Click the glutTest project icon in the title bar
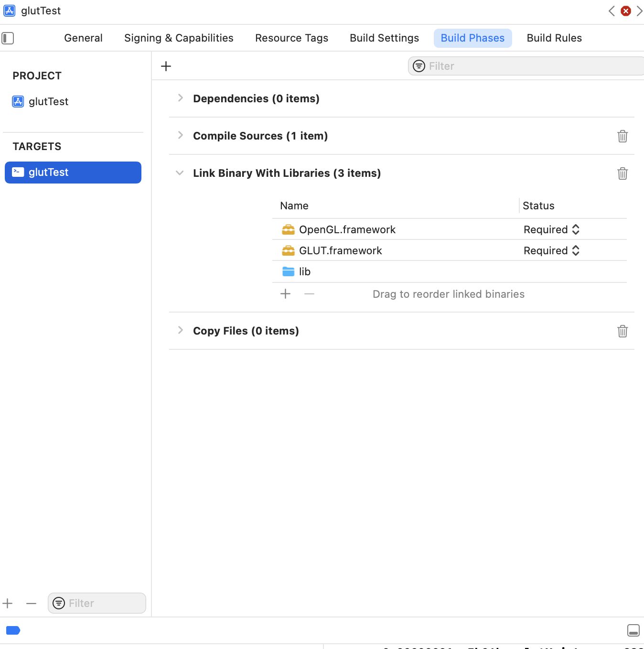 point(10,11)
